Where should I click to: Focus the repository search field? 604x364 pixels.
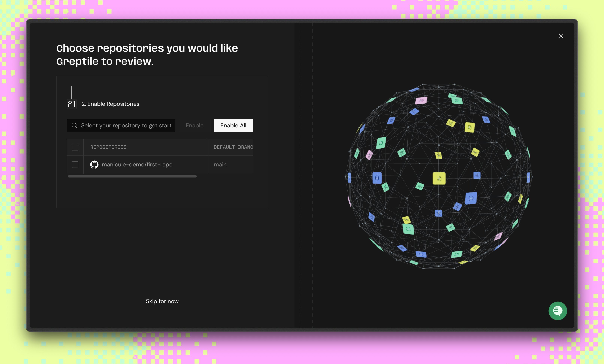click(121, 126)
